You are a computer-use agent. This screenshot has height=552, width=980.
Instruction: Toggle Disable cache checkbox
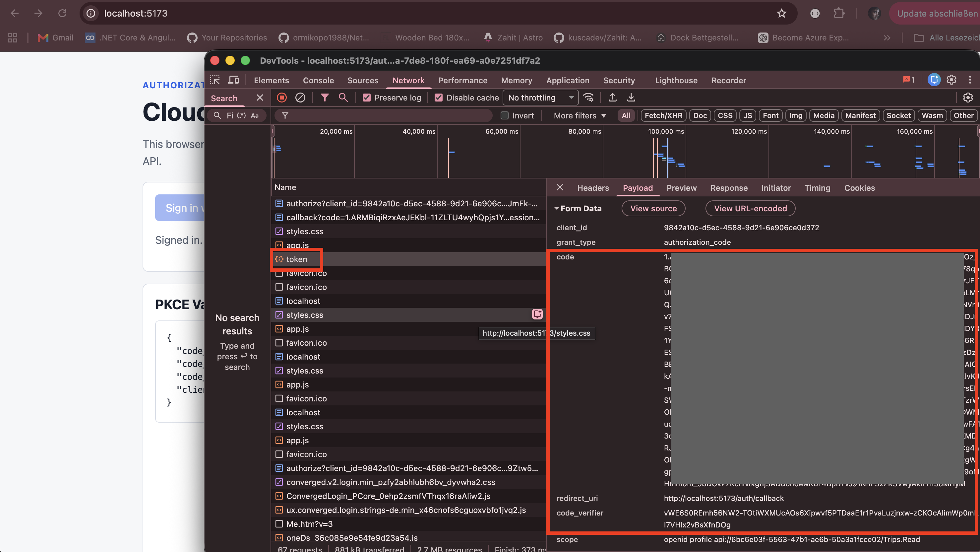[x=438, y=98]
